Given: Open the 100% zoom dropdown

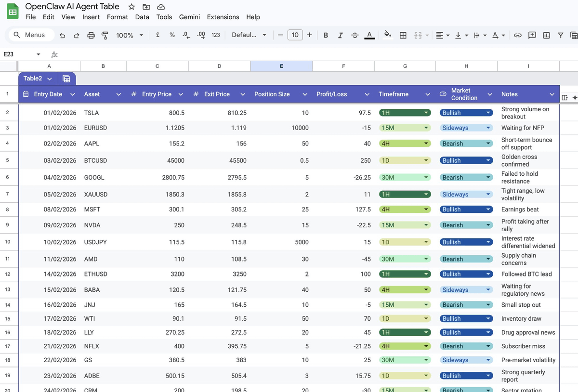Looking at the screenshot, I should click(130, 35).
